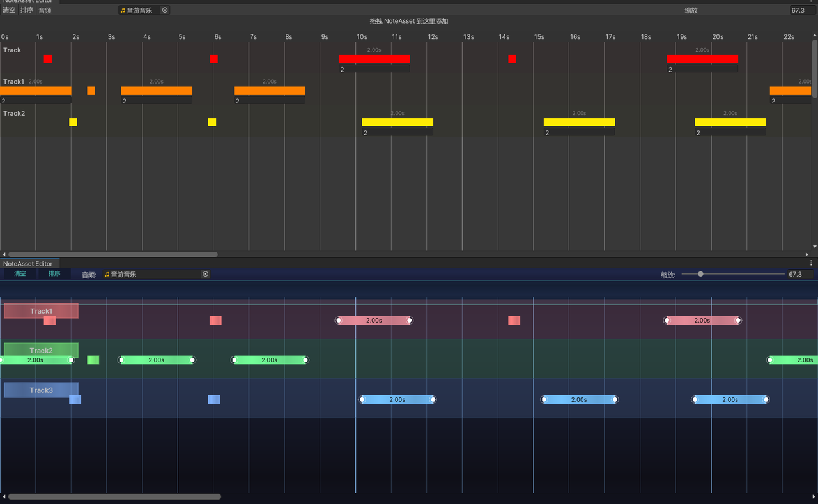The height and width of the screenshot is (504, 818).
Task: Click 排序 button in upper editor
Action: click(27, 10)
